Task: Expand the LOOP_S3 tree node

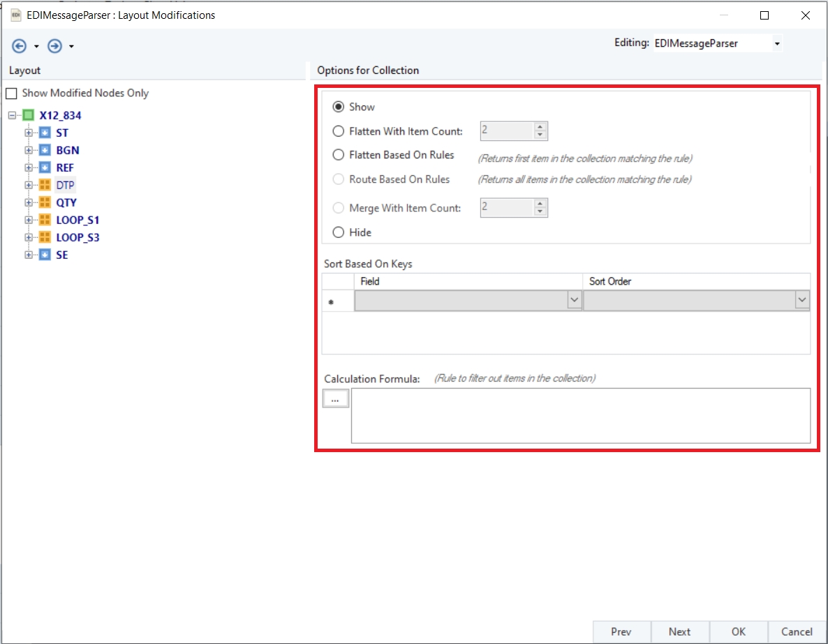Action: coord(29,237)
